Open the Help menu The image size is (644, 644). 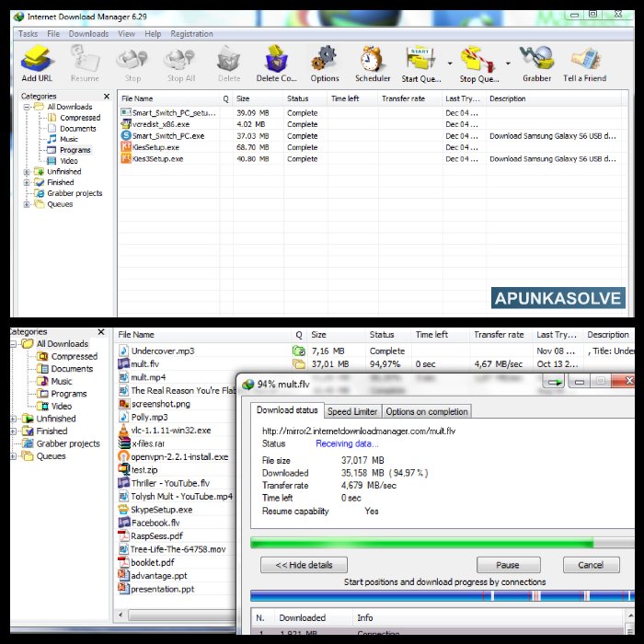click(x=153, y=34)
